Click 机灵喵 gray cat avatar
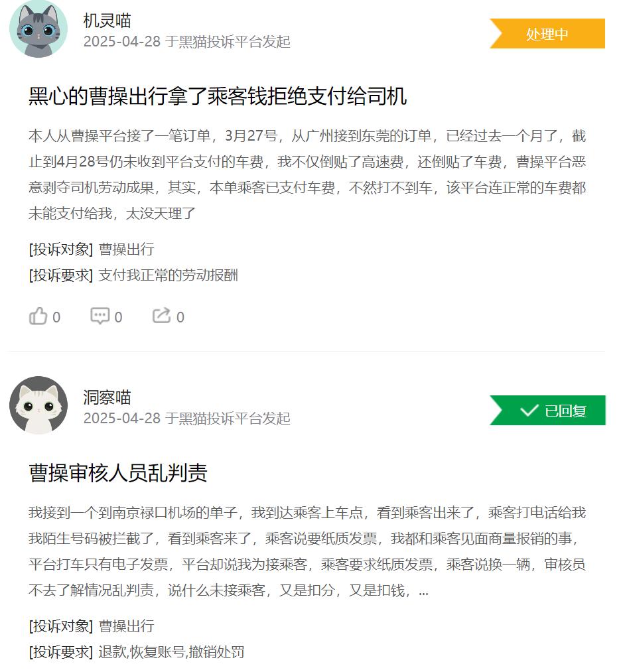619x672 pixels. point(38,29)
